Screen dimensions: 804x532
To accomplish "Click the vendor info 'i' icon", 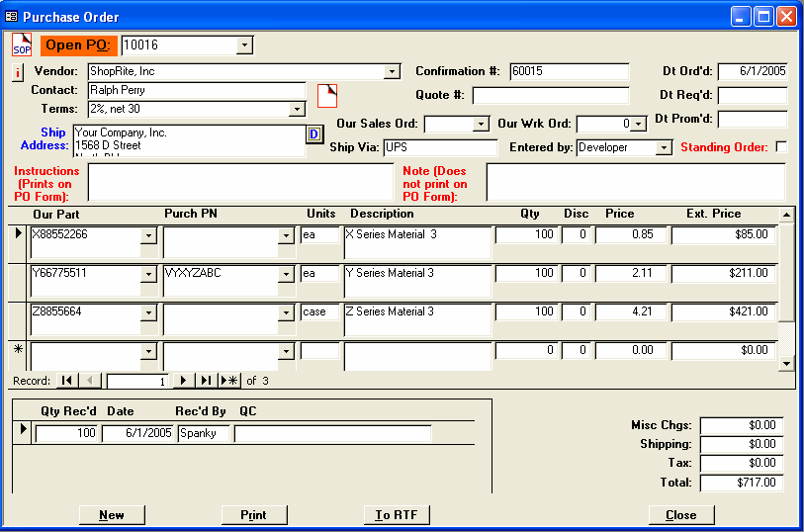I will pyautogui.click(x=18, y=72).
